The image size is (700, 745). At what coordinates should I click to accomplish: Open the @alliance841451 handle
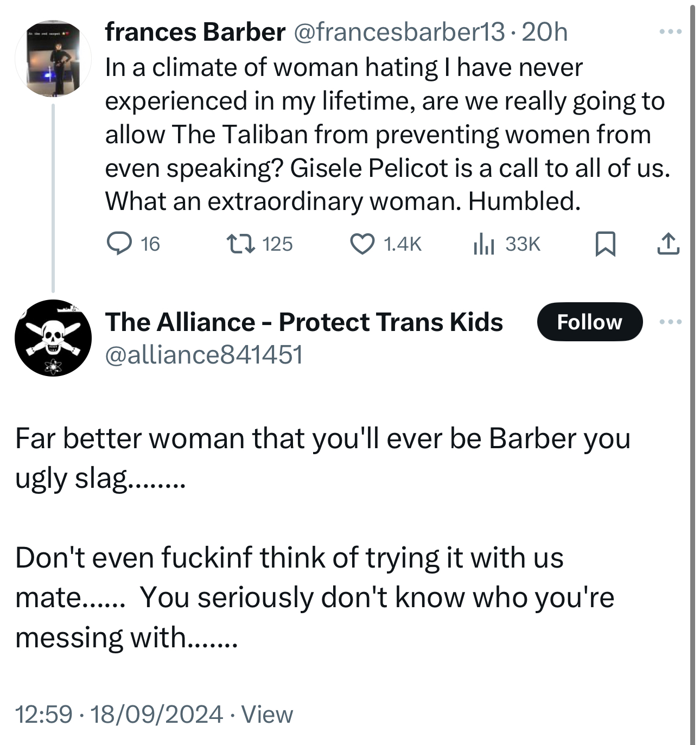pyautogui.click(x=203, y=355)
